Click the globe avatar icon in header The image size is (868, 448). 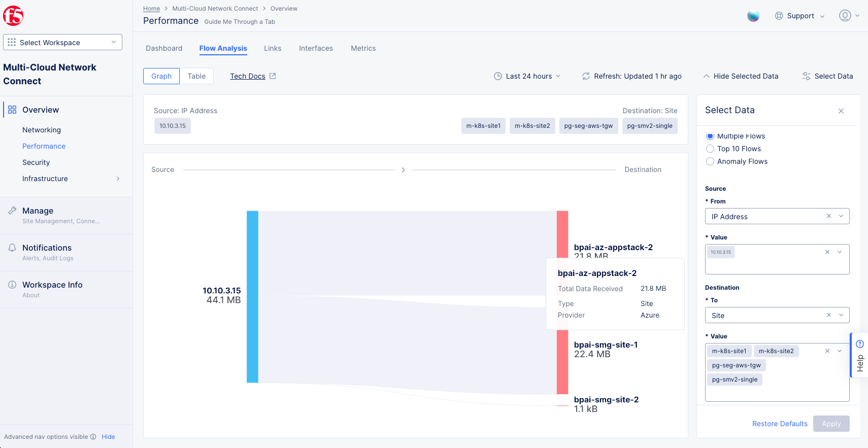click(753, 16)
